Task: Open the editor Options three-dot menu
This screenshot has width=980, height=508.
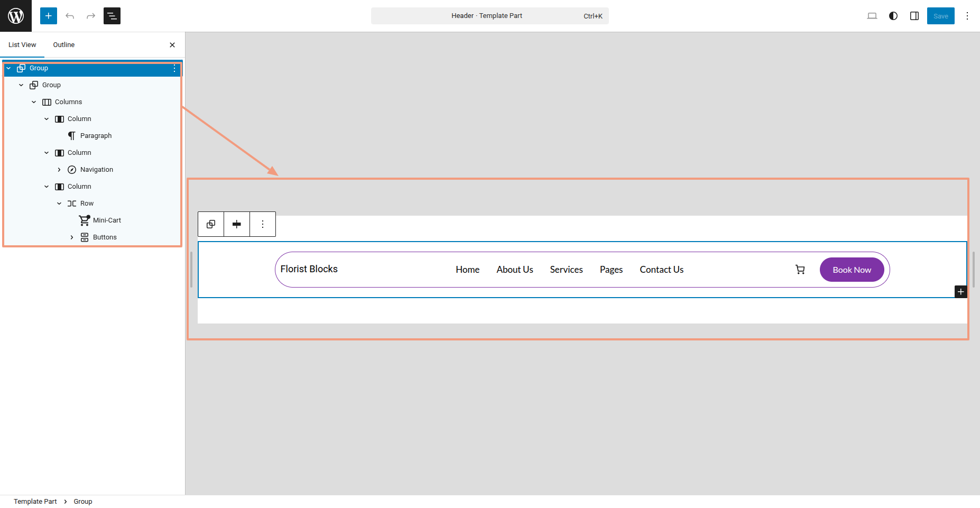Action: coord(967,16)
